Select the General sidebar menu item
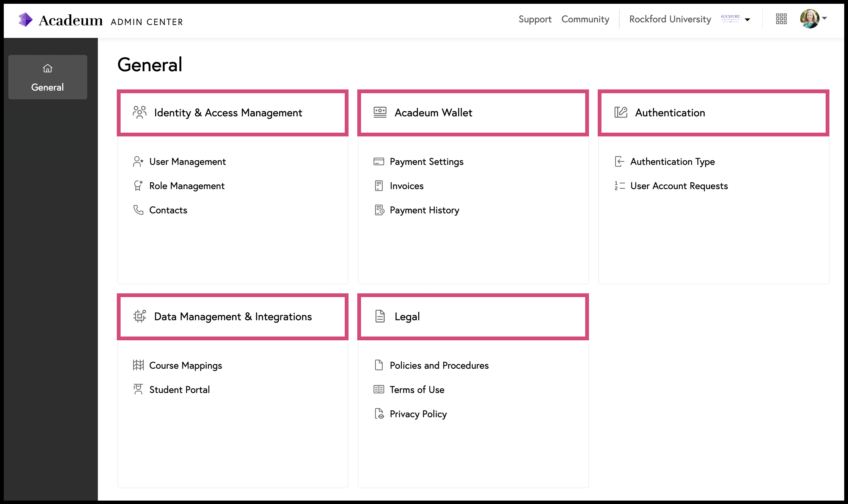 (x=48, y=77)
